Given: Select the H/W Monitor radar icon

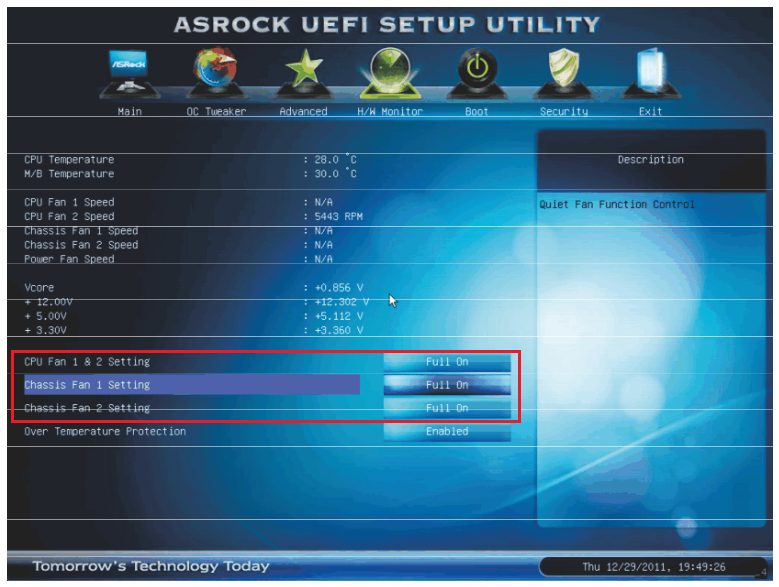Looking at the screenshot, I should pyautogui.click(x=390, y=73).
